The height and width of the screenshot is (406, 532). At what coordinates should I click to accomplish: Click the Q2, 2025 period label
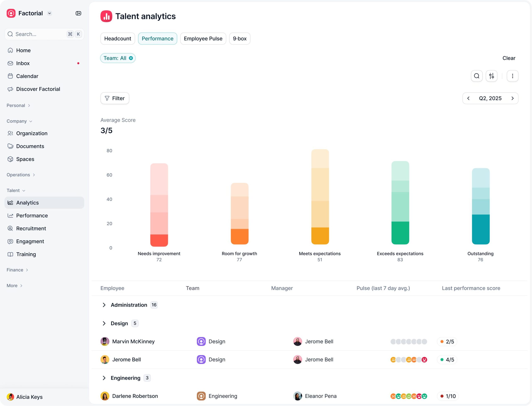pyautogui.click(x=490, y=98)
